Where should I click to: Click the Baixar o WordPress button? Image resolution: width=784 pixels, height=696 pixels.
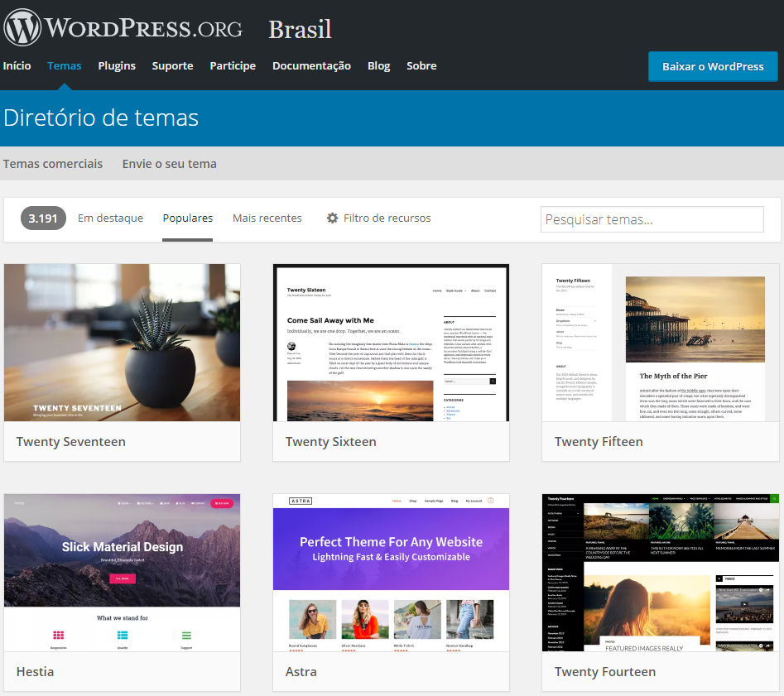(x=713, y=66)
